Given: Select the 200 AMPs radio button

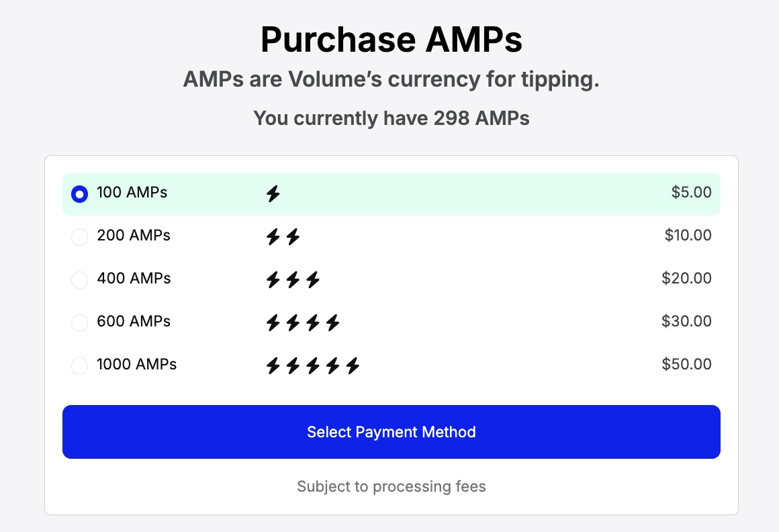Looking at the screenshot, I should 79,237.
